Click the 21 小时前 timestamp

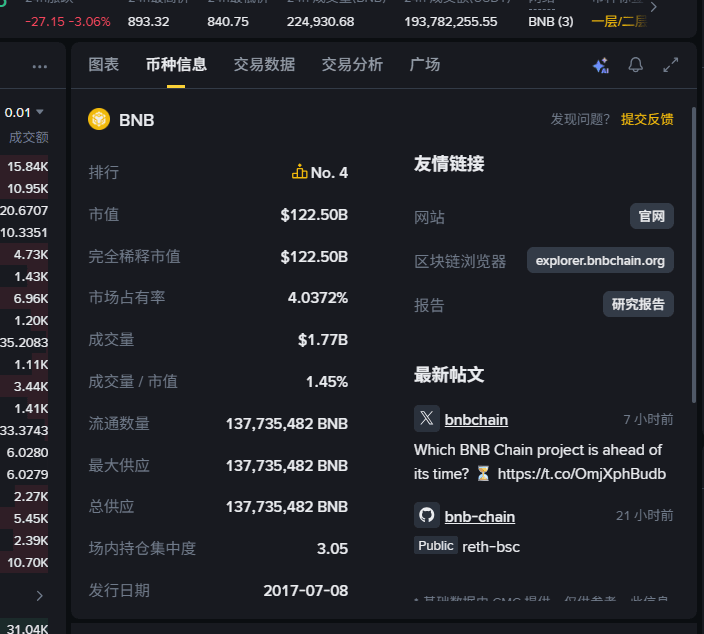644,515
